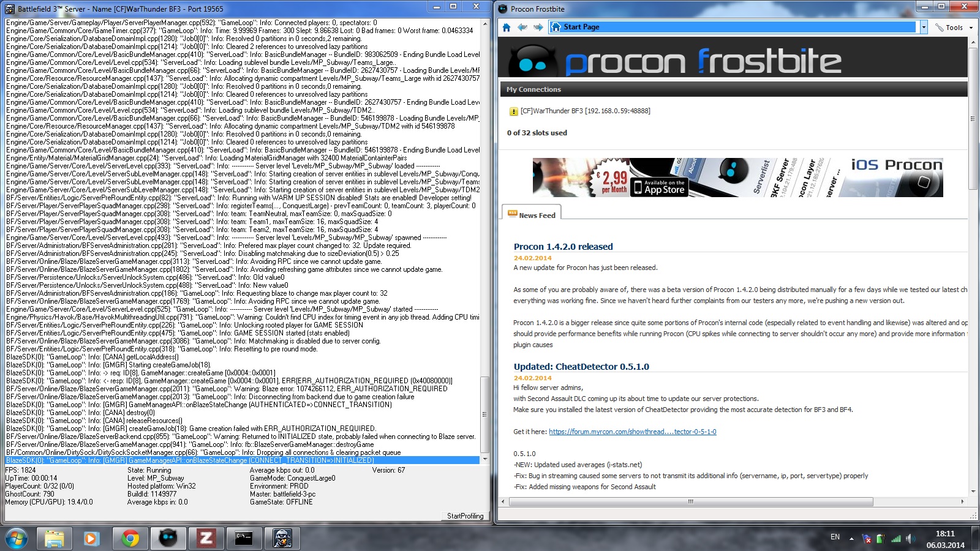Open the Procon 1.4.2.0 released article
Viewport: 980px width, 551px height.
[563, 247]
